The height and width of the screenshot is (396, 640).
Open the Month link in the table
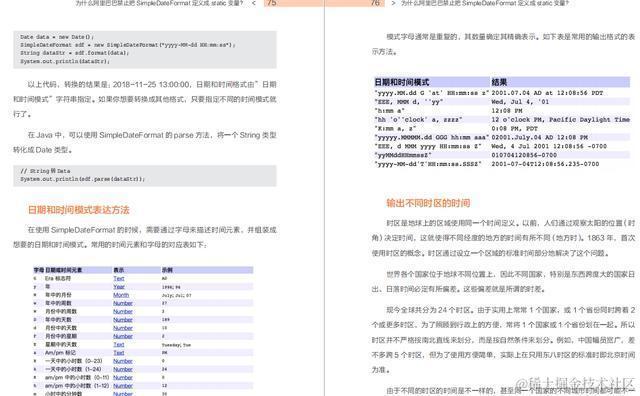[x=121, y=295]
